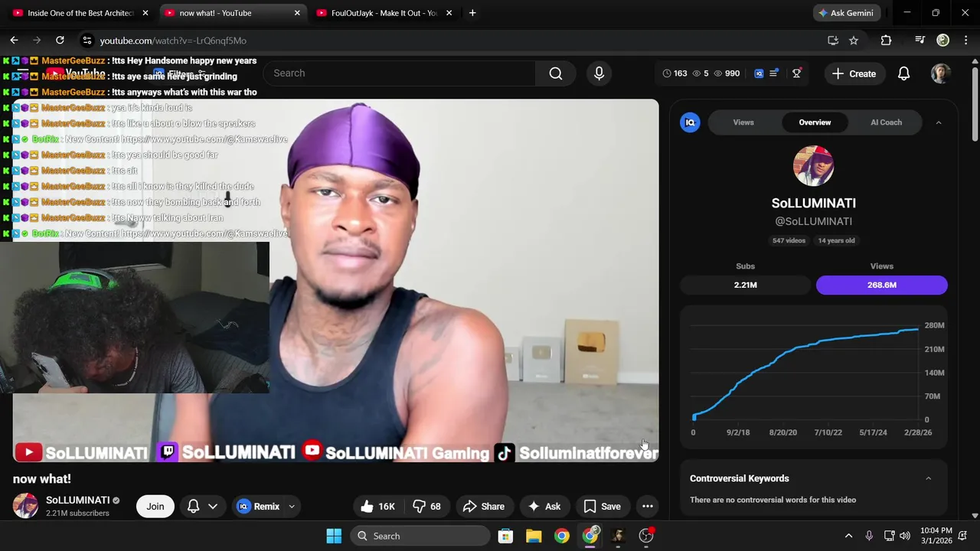Toggle channel notification bell below video
The image size is (980, 551).
point(194,507)
